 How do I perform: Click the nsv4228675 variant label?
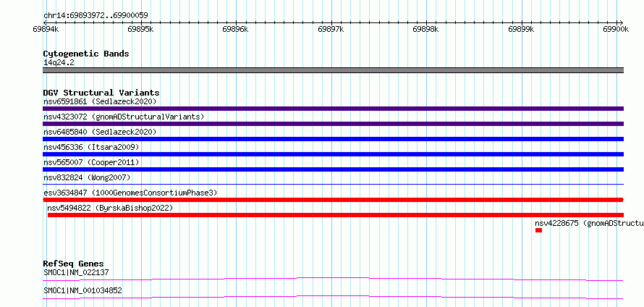[x=589, y=223]
